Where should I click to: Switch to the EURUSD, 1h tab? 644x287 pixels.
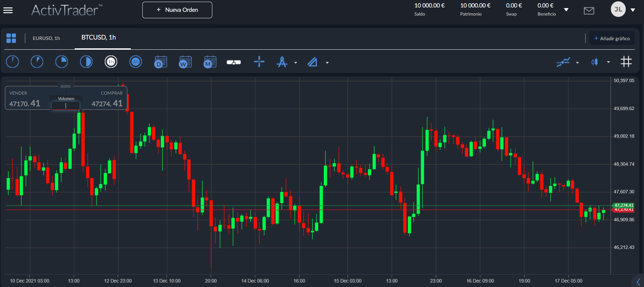click(x=46, y=38)
